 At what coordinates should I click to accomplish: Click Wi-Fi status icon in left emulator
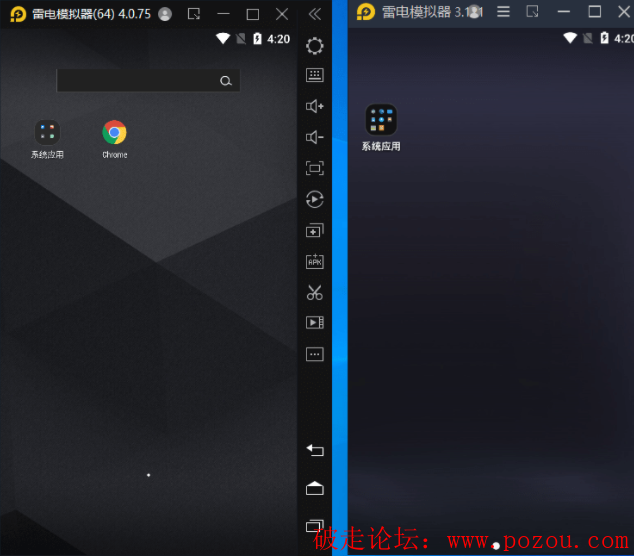(223, 38)
